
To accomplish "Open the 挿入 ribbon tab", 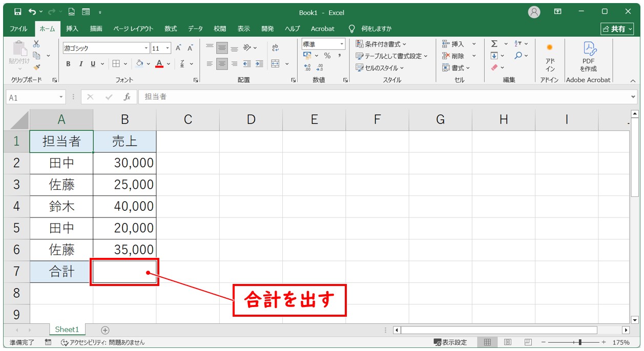I will [x=72, y=29].
